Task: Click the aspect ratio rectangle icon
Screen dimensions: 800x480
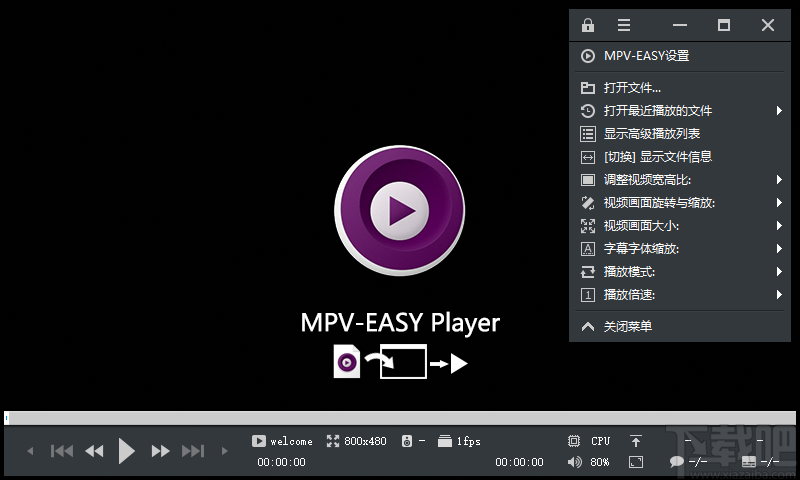Action: (588, 180)
